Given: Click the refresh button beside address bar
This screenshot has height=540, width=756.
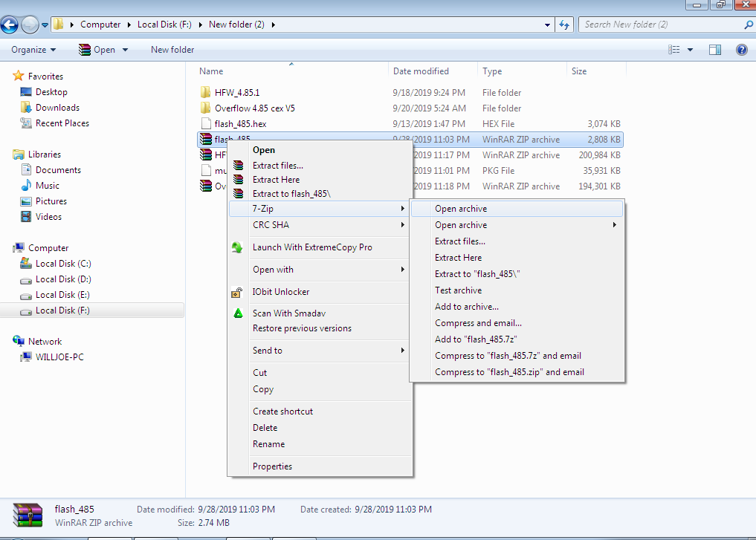Looking at the screenshot, I should (564, 25).
